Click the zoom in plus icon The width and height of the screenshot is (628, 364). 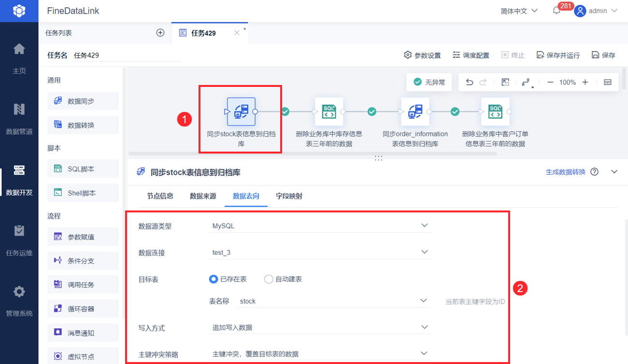(x=585, y=83)
